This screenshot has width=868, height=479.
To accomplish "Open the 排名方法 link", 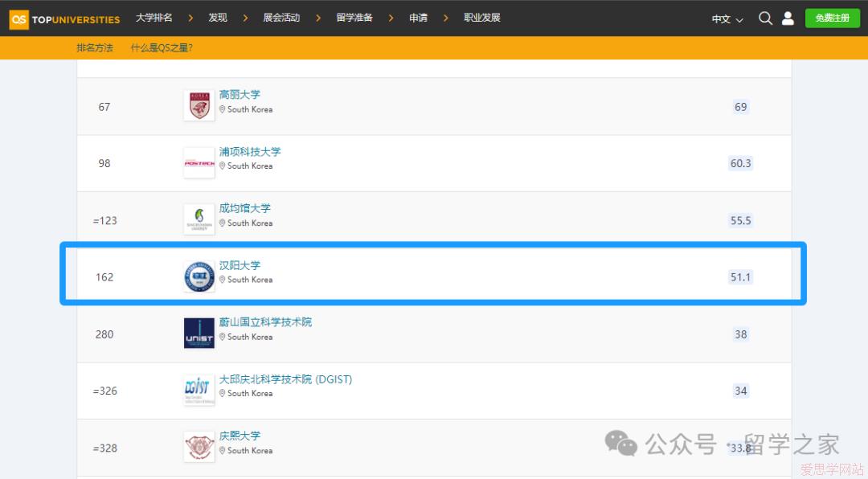I will pyautogui.click(x=95, y=47).
